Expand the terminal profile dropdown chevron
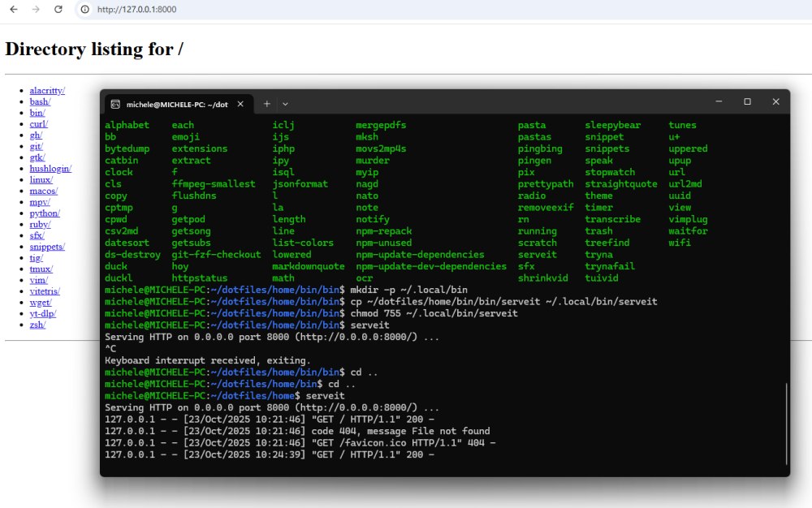812x508 pixels. pyautogui.click(x=285, y=104)
